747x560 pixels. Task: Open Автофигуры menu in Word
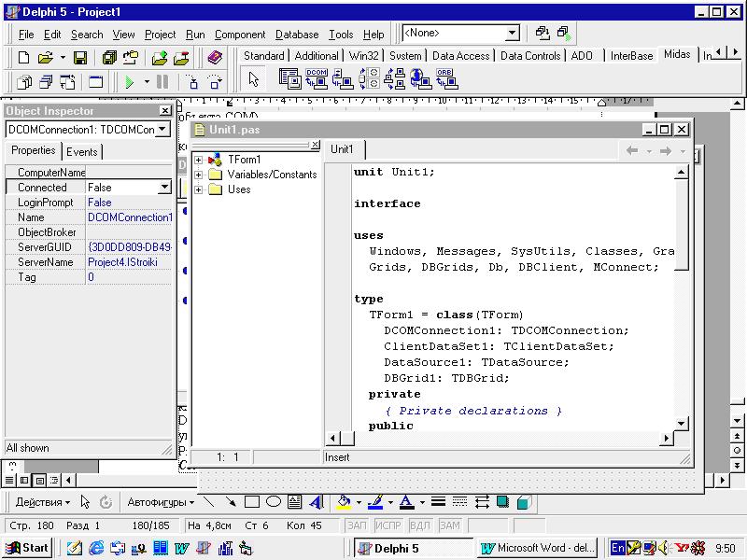(161, 502)
